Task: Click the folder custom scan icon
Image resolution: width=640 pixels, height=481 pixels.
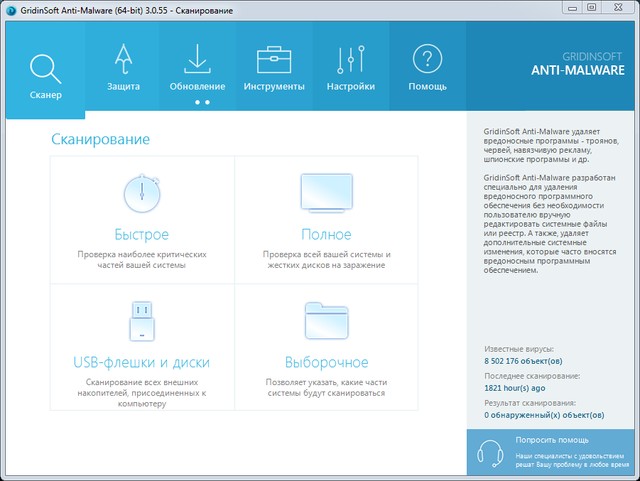Action: click(x=326, y=319)
